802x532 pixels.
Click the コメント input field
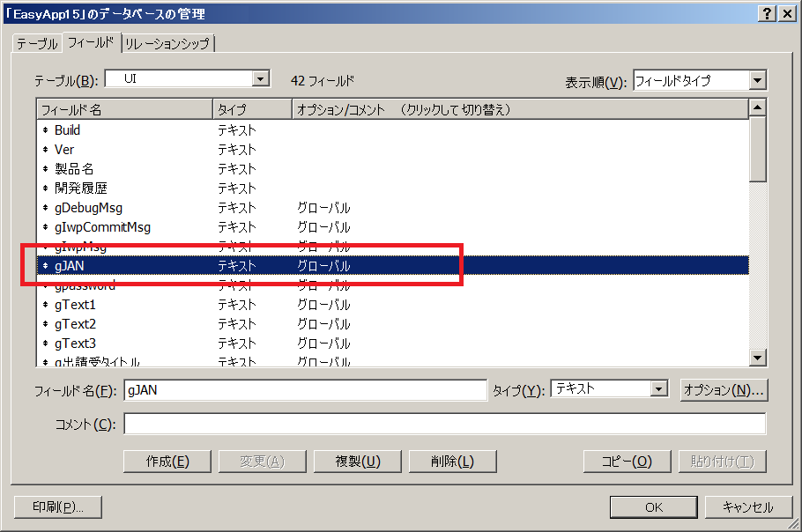[x=445, y=424]
